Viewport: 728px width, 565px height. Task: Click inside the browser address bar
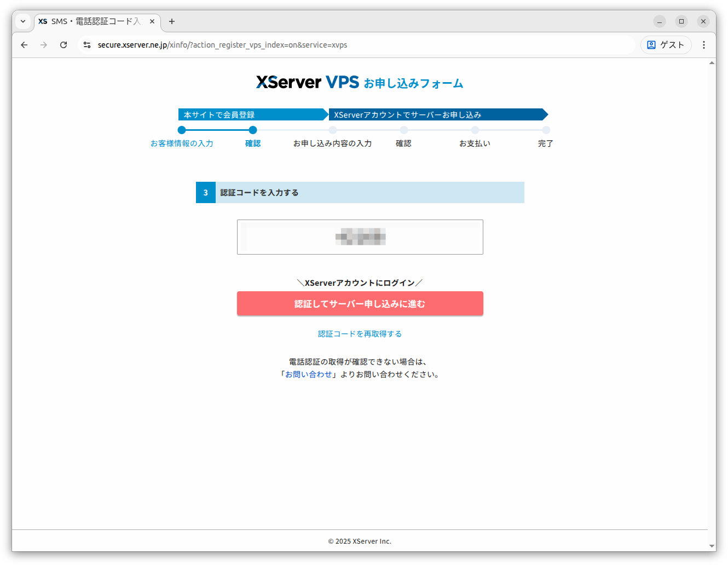pos(274,45)
